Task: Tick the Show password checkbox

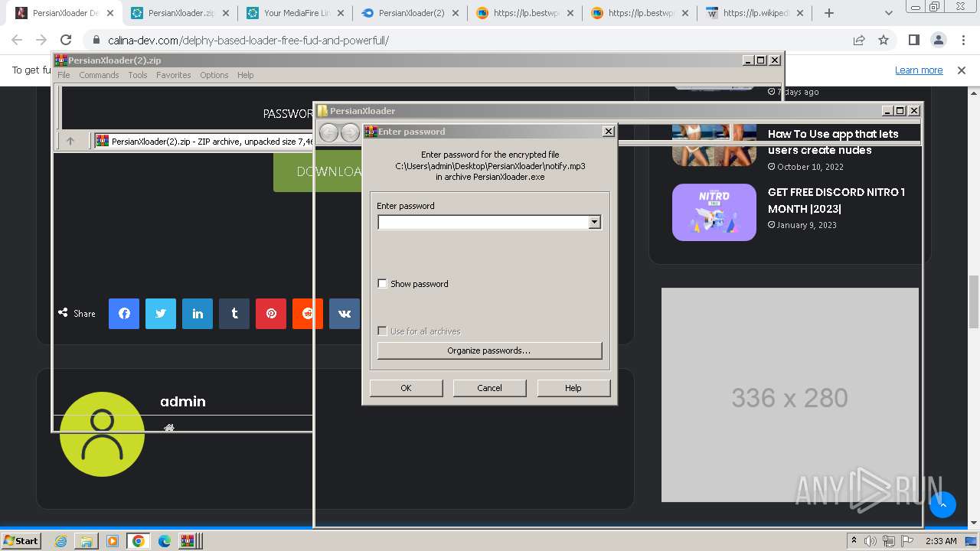Action: tap(382, 284)
